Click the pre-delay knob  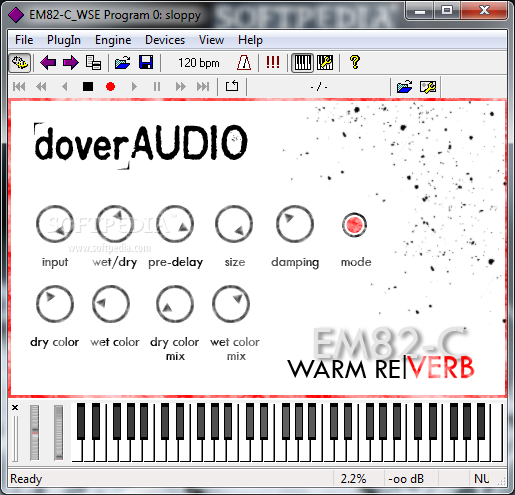click(x=175, y=224)
